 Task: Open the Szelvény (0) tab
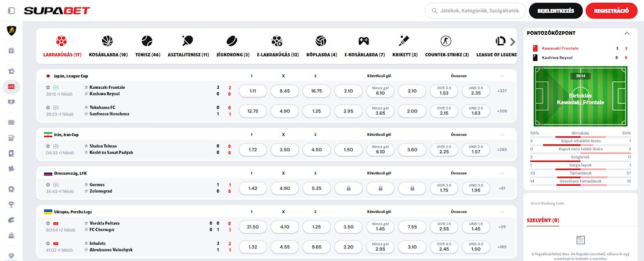[x=543, y=220]
